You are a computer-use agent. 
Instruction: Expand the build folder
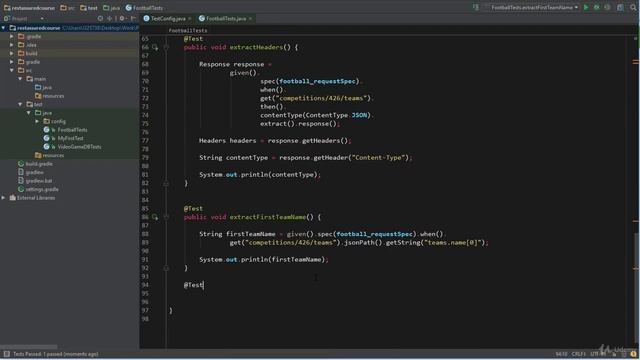(x=11, y=53)
